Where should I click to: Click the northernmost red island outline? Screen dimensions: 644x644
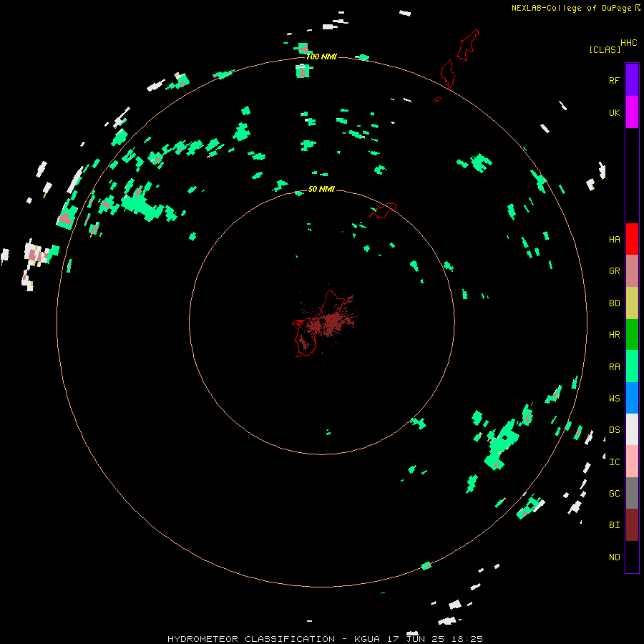click(x=468, y=45)
